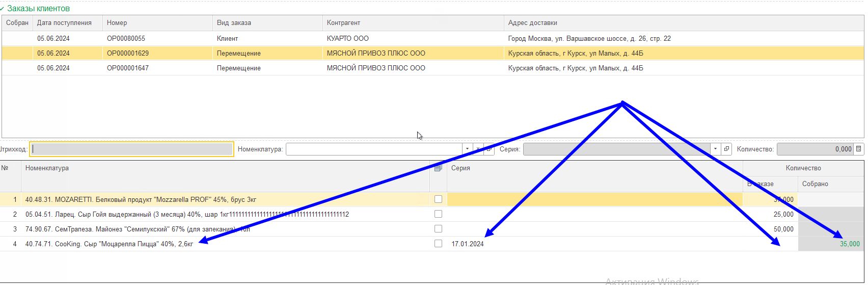This screenshot has width=868, height=285.
Task: Sort by Вид заказа column header
Action: 267,22
